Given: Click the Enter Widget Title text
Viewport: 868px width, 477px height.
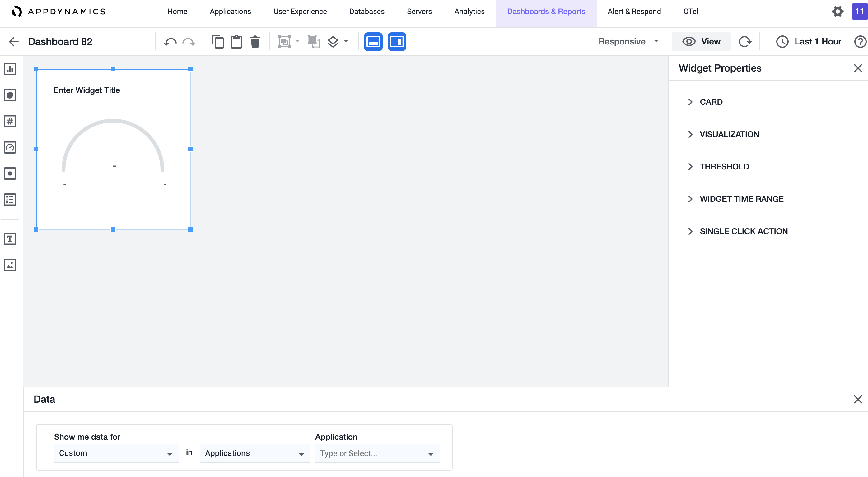Looking at the screenshot, I should click(x=86, y=90).
